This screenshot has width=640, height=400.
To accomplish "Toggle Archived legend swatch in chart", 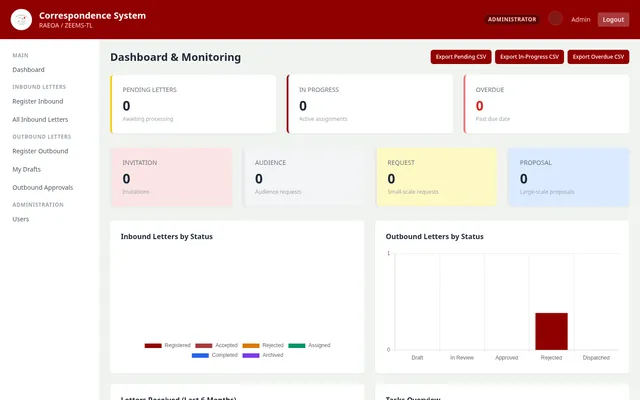I will click(251, 356).
